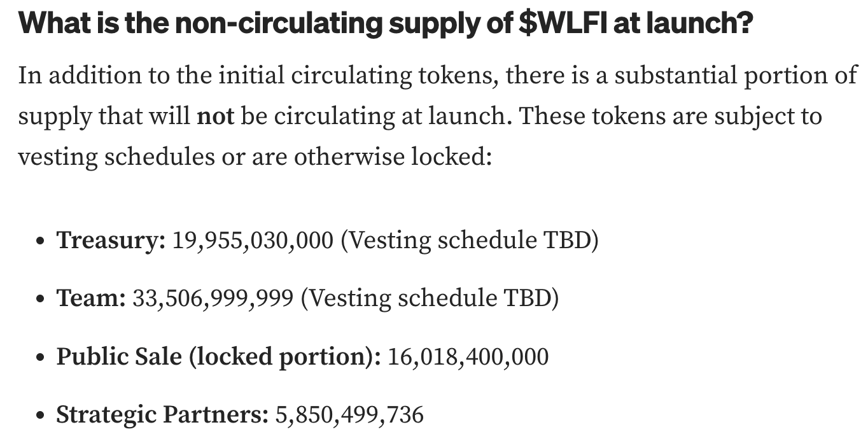
Task: Click the bullet point before Strategic Partners
Action: [x=41, y=417]
